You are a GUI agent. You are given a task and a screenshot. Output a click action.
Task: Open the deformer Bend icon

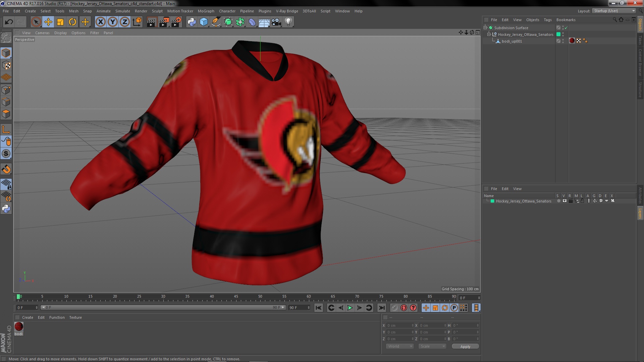point(252,22)
